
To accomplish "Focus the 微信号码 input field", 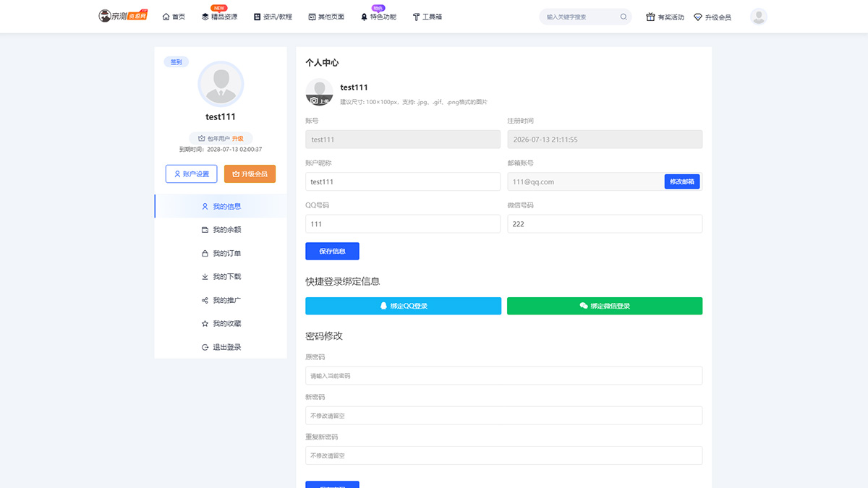I will click(605, 224).
